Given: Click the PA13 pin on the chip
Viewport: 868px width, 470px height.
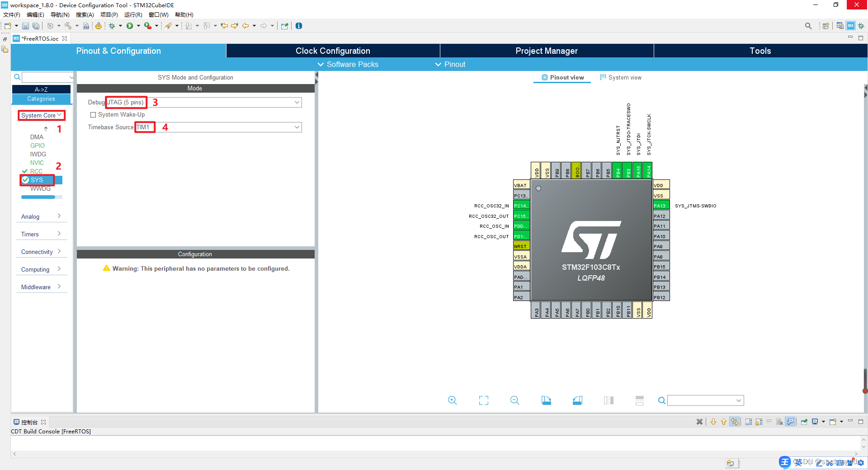Looking at the screenshot, I should pyautogui.click(x=661, y=206).
